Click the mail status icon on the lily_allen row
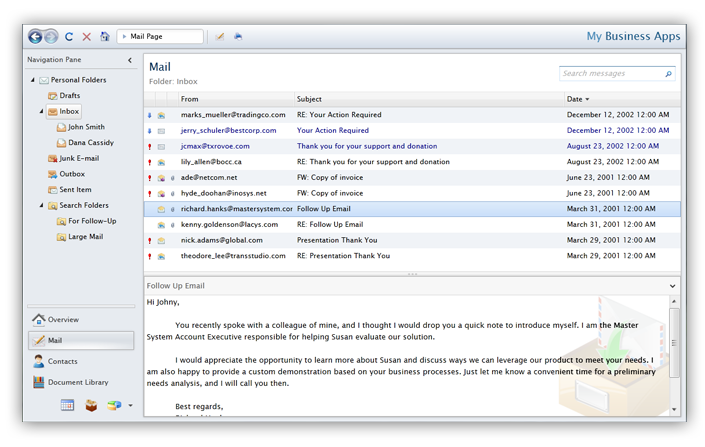The width and height of the screenshot is (705, 447). tap(161, 162)
